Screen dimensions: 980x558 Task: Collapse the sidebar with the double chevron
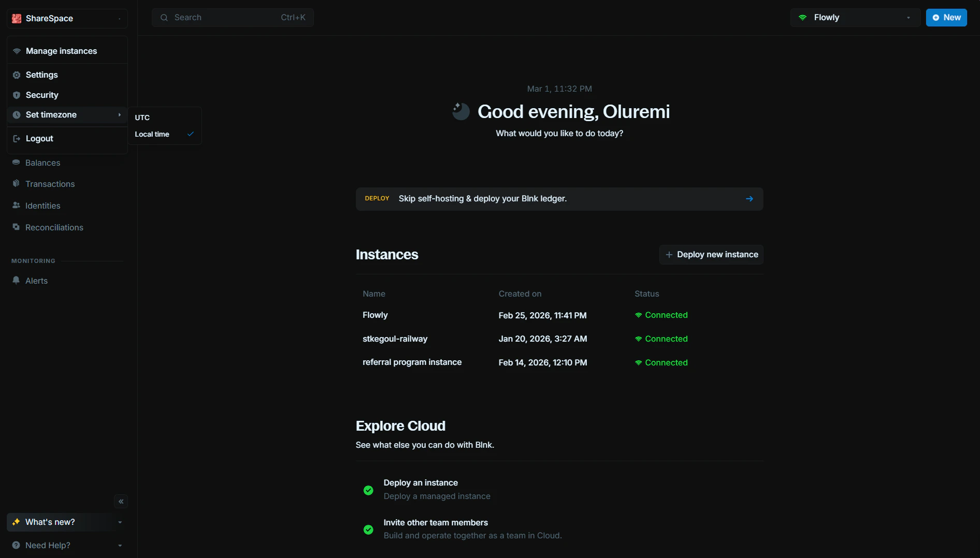point(121,502)
